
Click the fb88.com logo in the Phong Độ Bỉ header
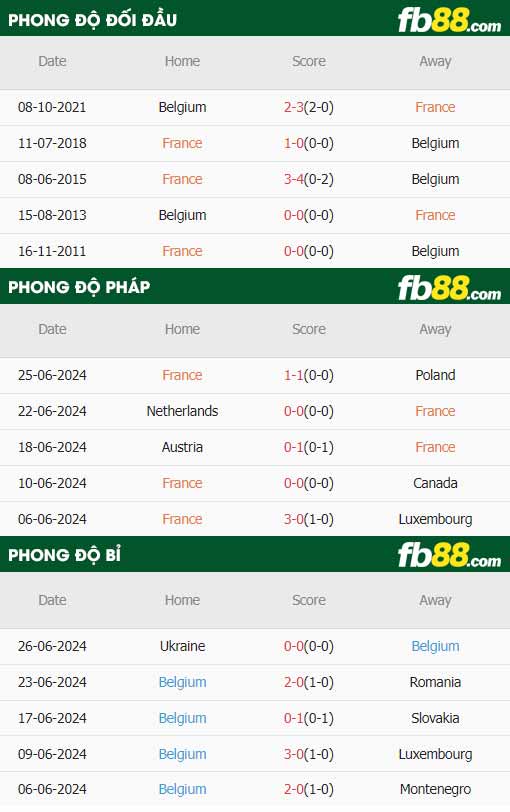point(449,555)
